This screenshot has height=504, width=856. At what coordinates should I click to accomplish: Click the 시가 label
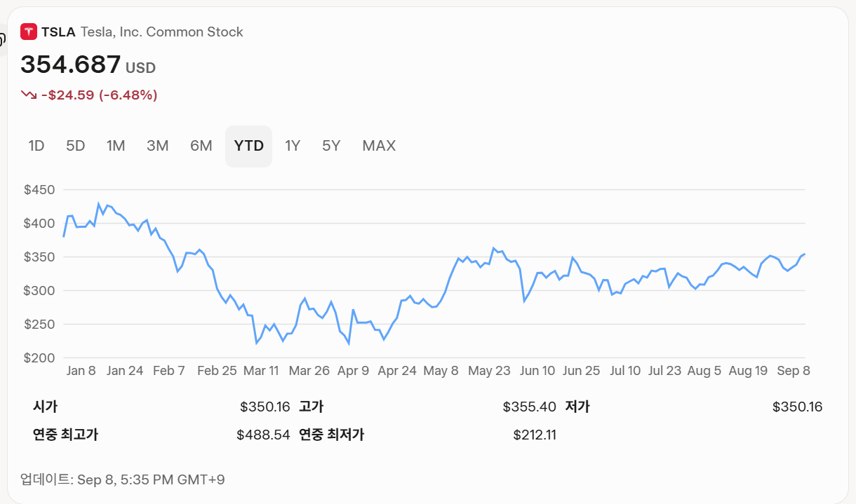[x=45, y=407]
